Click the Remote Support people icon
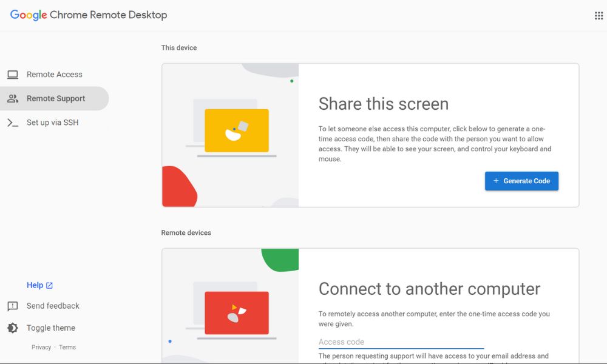The width and height of the screenshot is (607, 364). click(x=13, y=98)
